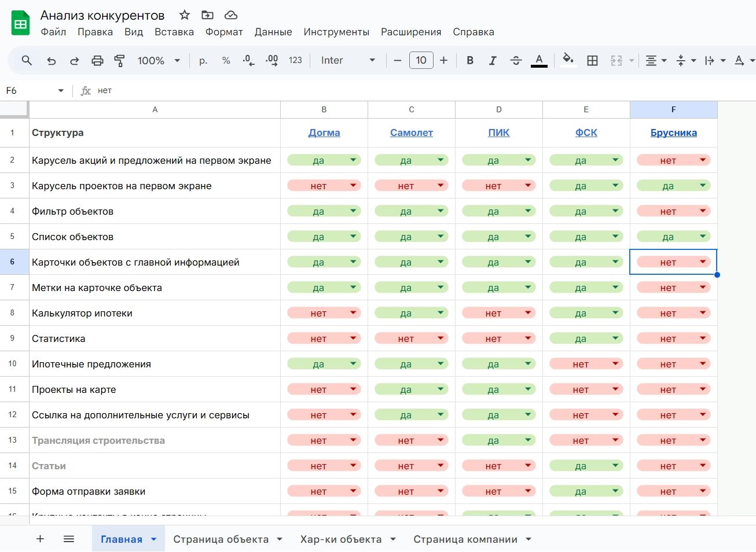View the cloud save status icon
Image resolution: width=756 pixels, height=552 pixels.
pyautogui.click(x=230, y=15)
